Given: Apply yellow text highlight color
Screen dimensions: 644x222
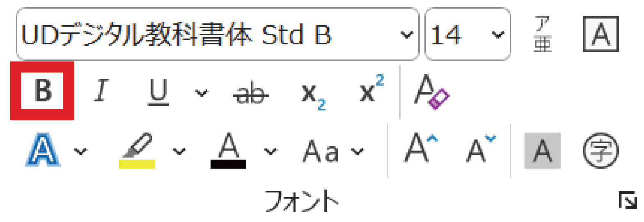Looking at the screenshot, I should point(137,151).
